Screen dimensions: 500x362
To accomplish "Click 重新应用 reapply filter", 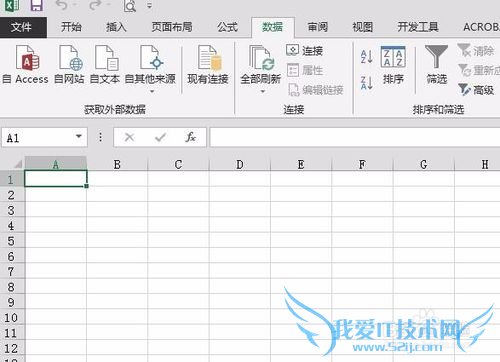I will tap(479, 70).
